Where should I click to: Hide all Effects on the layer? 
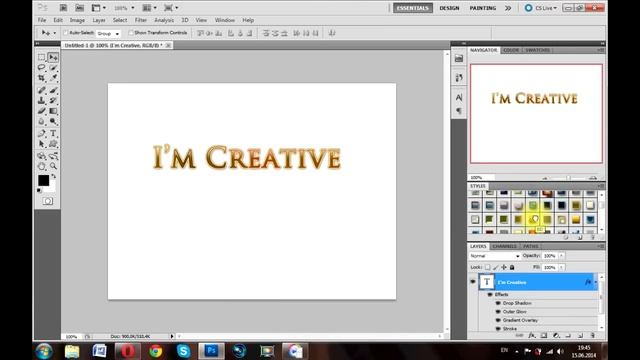click(x=490, y=295)
